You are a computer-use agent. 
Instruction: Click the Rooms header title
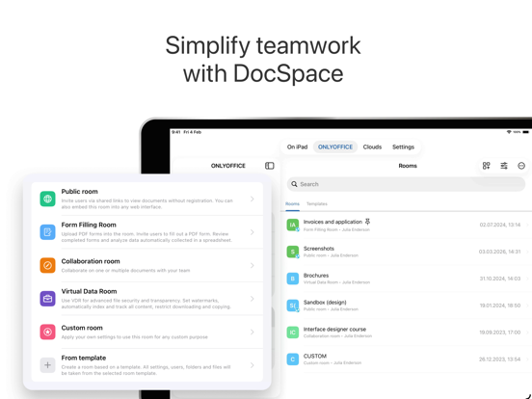click(x=408, y=166)
